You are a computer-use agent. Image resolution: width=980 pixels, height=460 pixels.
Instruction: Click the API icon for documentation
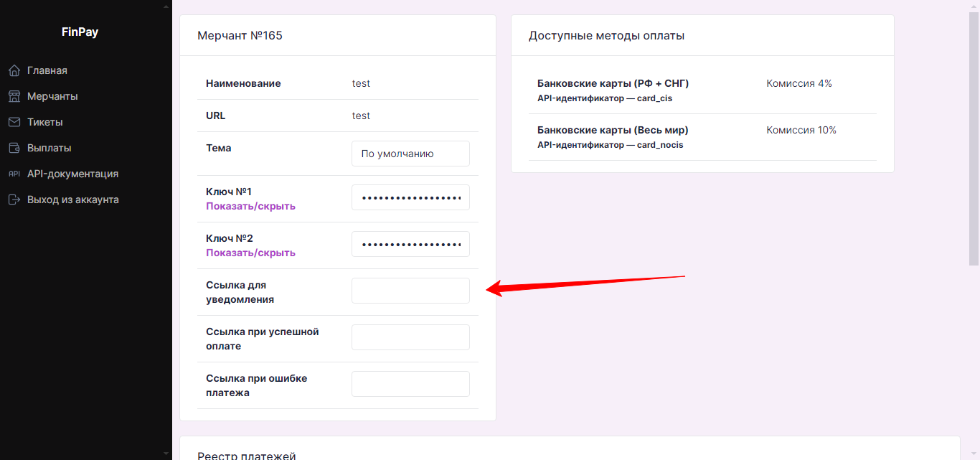pyautogui.click(x=14, y=173)
